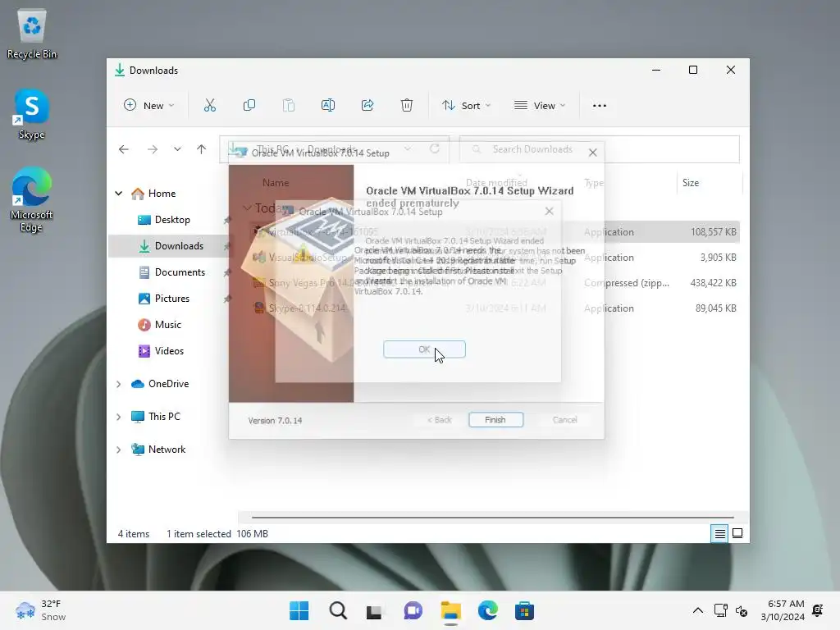Expand the Network tree node
Viewport: 840px width, 630px height.
pos(119,450)
